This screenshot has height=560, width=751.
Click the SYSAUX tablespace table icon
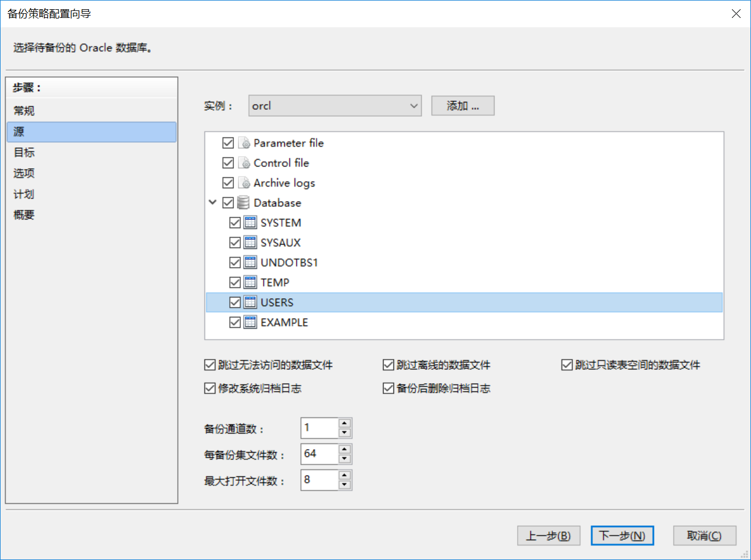coord(250,243)
